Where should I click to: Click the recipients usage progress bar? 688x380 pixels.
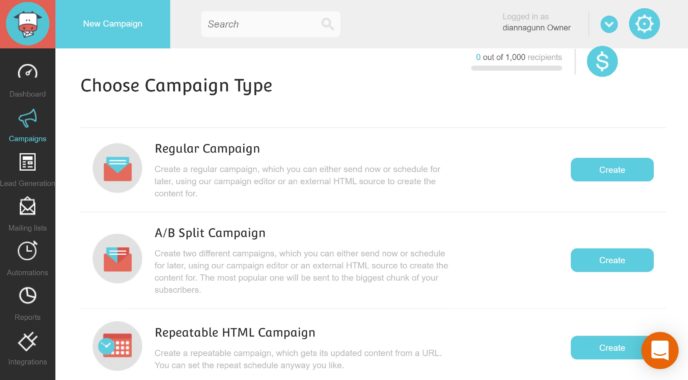point(516,68)
